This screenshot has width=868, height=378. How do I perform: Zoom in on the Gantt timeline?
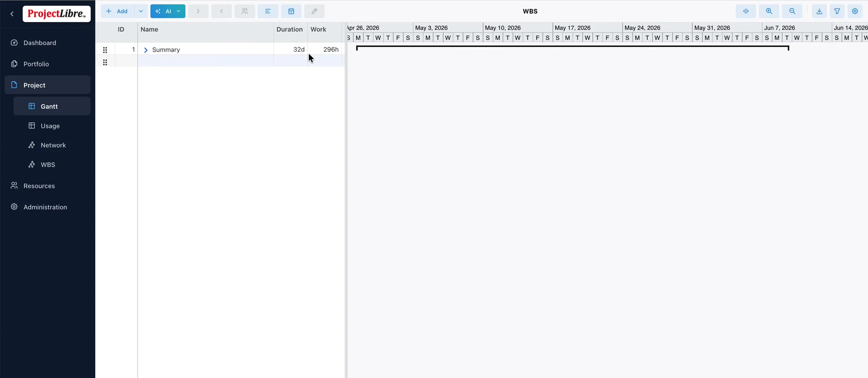click(x=769, y=11)
